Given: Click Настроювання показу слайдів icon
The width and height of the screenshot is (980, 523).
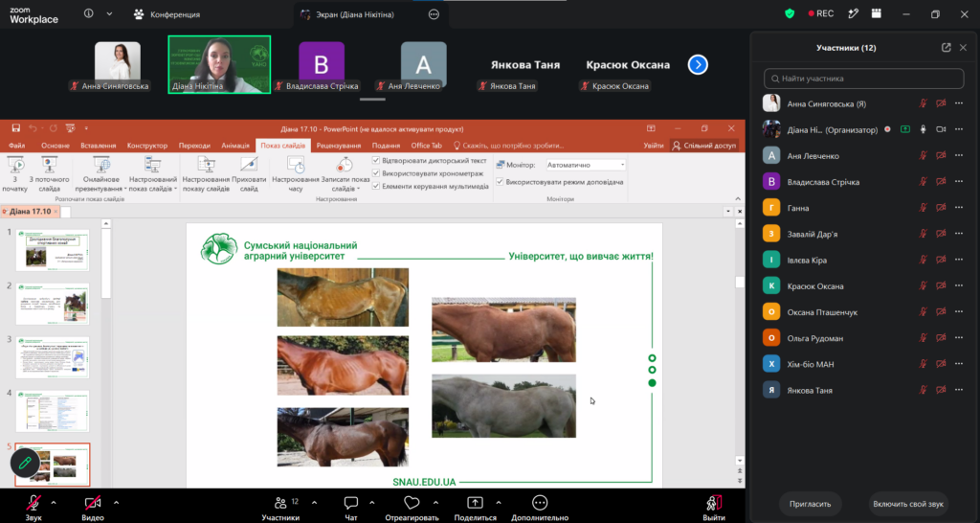Looking at the screenshot, I should [x=207, y=174].
